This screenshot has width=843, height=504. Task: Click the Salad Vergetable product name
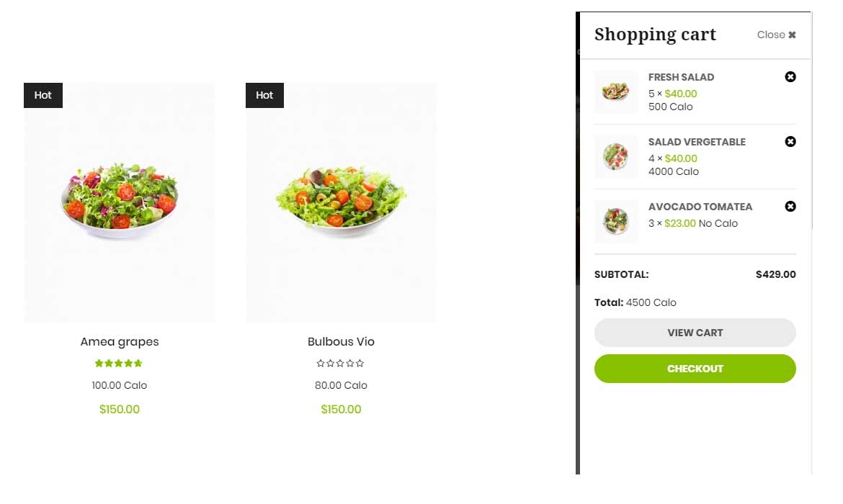(x=697, y=142)
